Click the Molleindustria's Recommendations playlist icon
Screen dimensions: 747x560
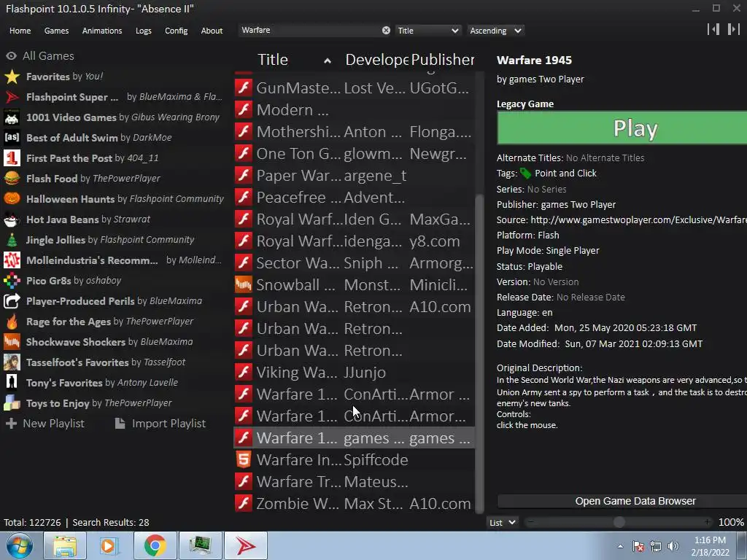coord(12,260)
